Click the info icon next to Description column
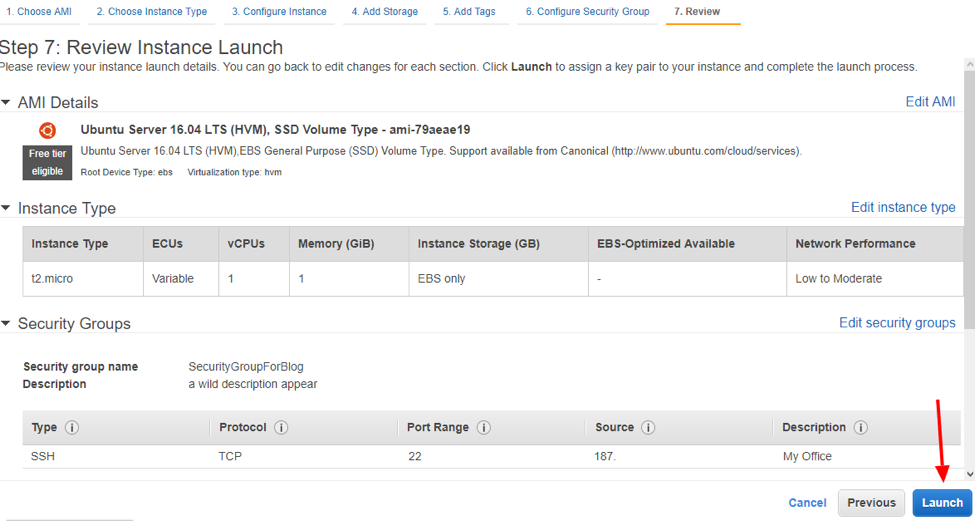975x522 pixels. point(861,428)
